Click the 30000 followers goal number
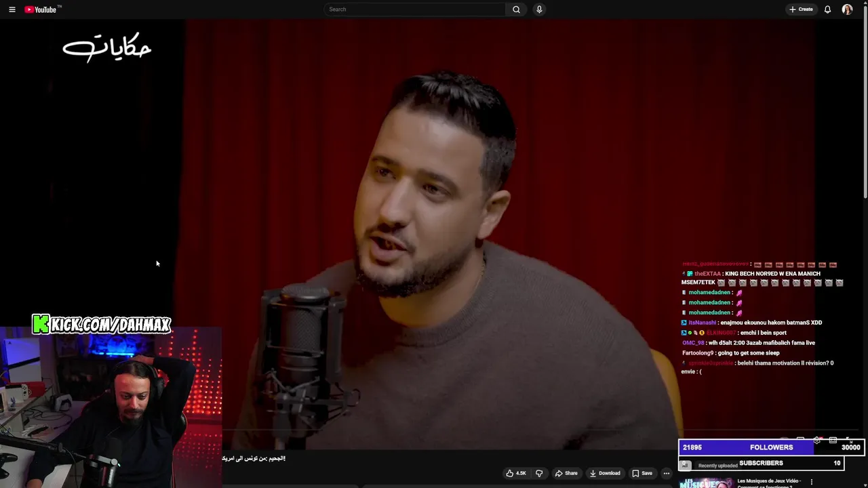 point(850,447)
